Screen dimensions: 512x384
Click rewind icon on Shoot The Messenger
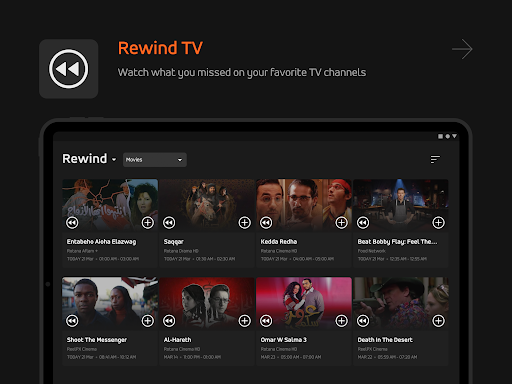point(72,321)
